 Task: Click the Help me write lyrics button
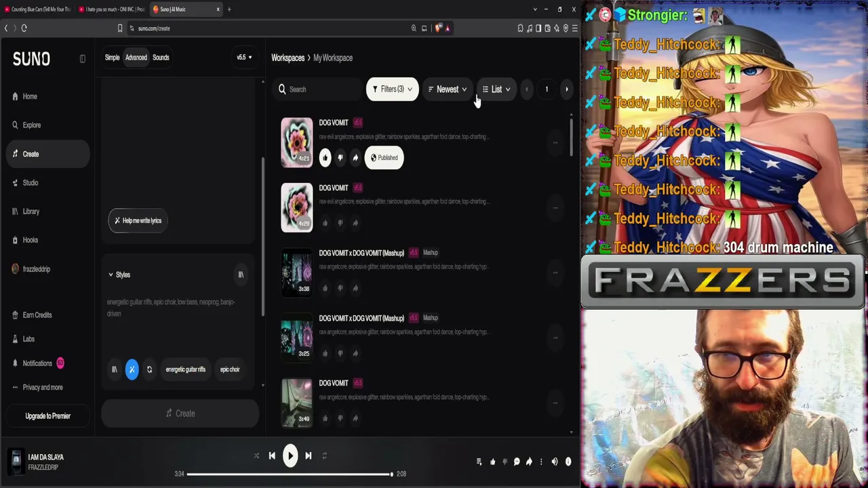pyautogui.click(x=138, y=221)
